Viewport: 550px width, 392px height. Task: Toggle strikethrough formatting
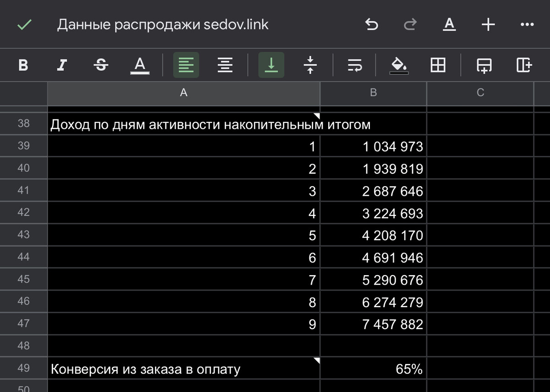101,65
